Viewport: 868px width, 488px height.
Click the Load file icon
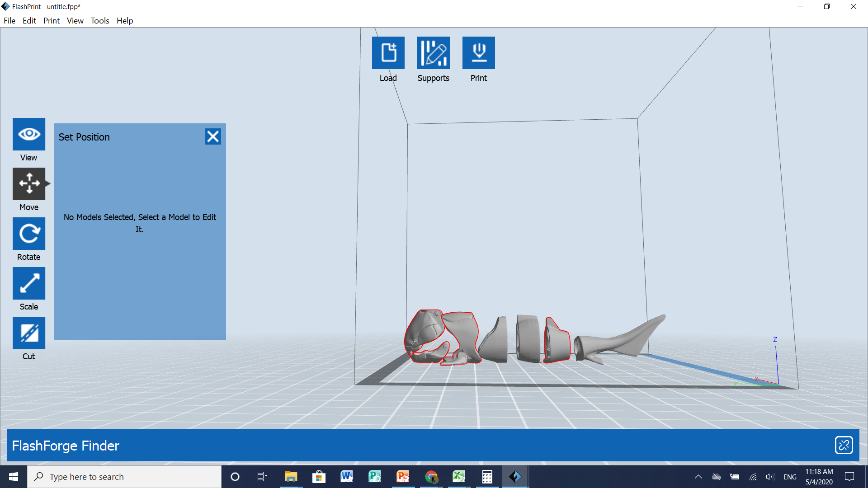click(x=388, y=53)
